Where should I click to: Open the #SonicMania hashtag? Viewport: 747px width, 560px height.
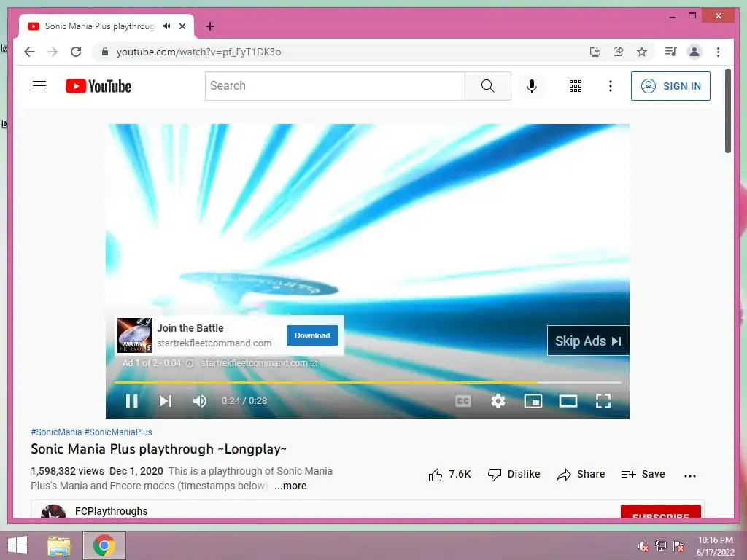click(56, 432)
